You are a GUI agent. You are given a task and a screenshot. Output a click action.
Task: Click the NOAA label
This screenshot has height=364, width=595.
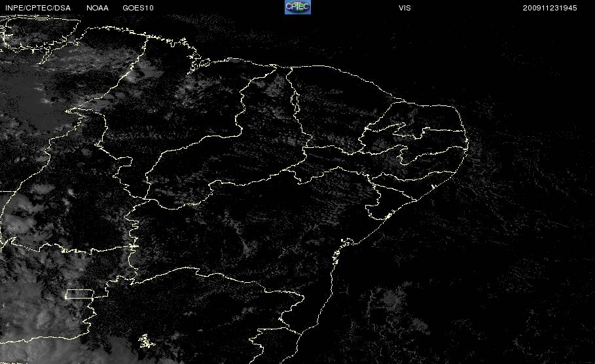(x=98, y=8)
